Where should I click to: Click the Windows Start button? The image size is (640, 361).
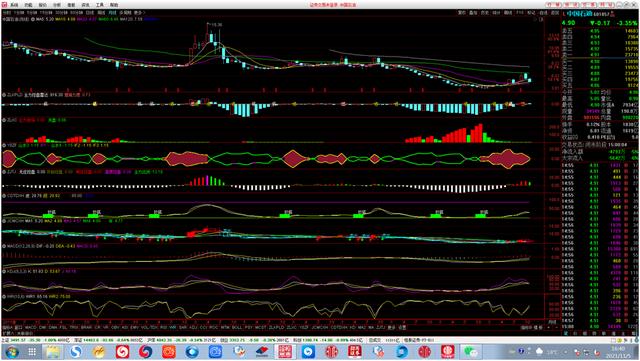[11, 352]
